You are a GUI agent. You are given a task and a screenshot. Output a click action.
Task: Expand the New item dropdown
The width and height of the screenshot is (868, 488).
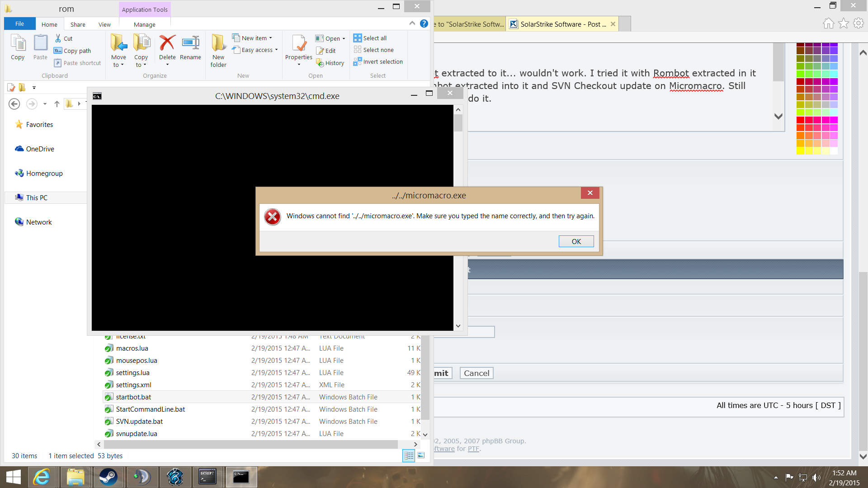pos(270,38)
